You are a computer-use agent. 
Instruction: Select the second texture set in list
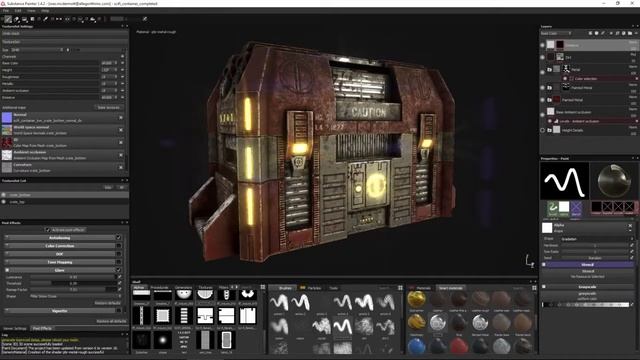[x=64, y=202]
